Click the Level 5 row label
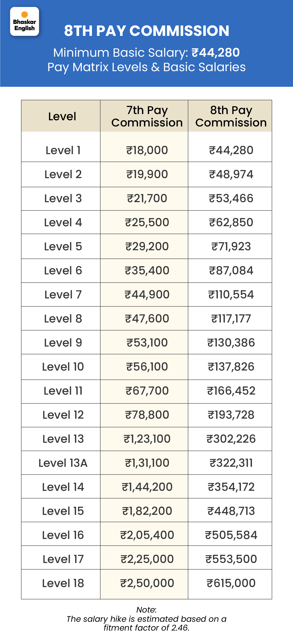Image resolution: width=293 pixels, height=644 pixels. (63, 247)
